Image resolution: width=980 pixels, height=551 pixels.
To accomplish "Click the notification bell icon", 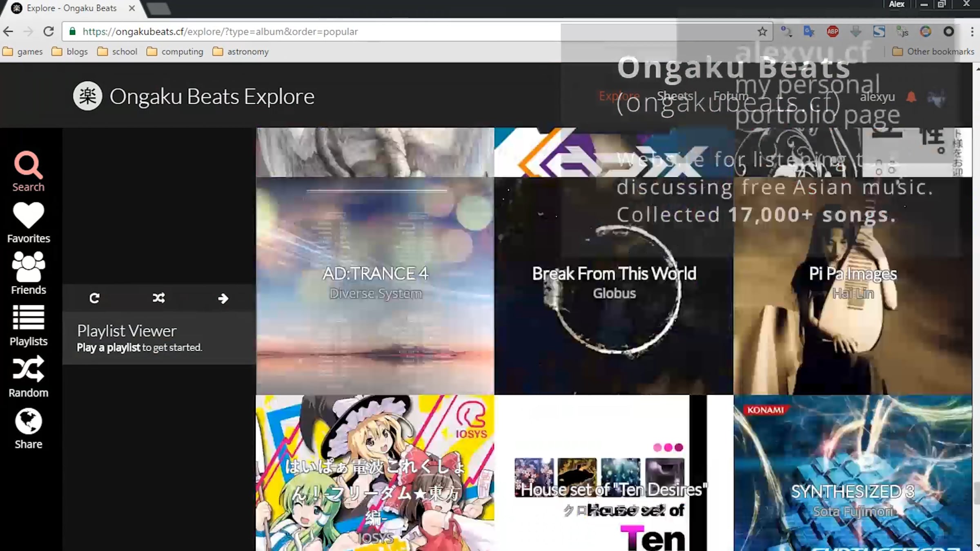I will [911, 97].
